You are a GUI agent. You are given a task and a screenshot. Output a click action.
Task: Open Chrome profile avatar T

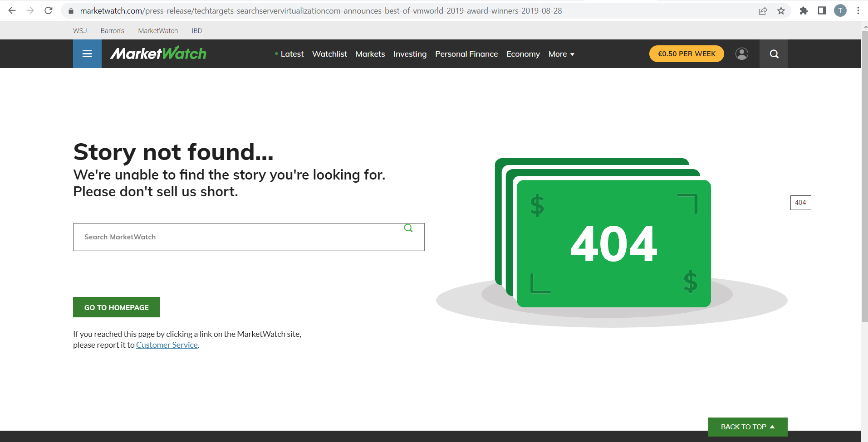coord(840,10)
